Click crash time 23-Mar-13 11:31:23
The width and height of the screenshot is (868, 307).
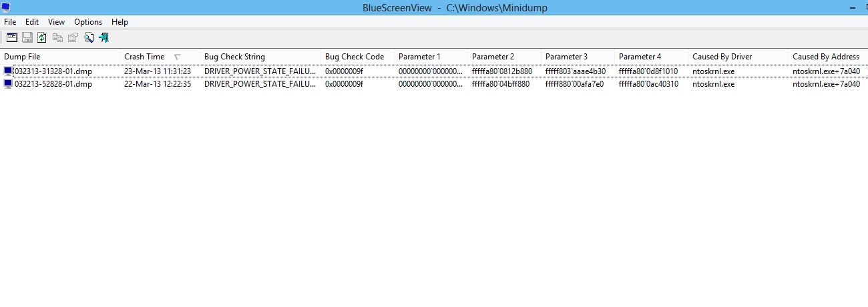point(158,71)
